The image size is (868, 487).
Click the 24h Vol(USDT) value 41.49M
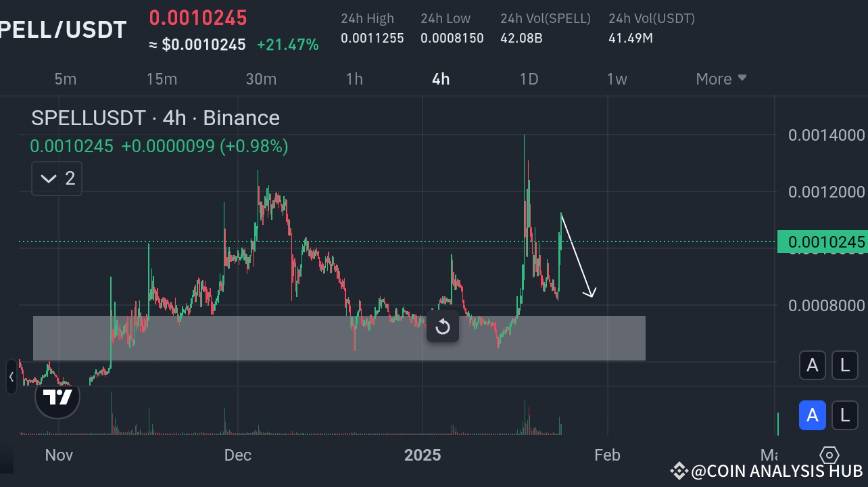[x=631, y=38]
